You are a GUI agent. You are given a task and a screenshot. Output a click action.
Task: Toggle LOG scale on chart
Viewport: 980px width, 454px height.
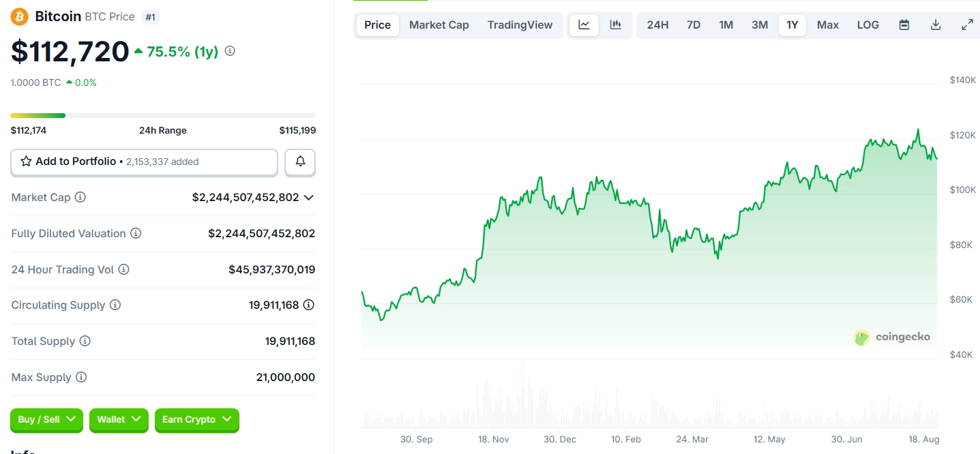867,25
